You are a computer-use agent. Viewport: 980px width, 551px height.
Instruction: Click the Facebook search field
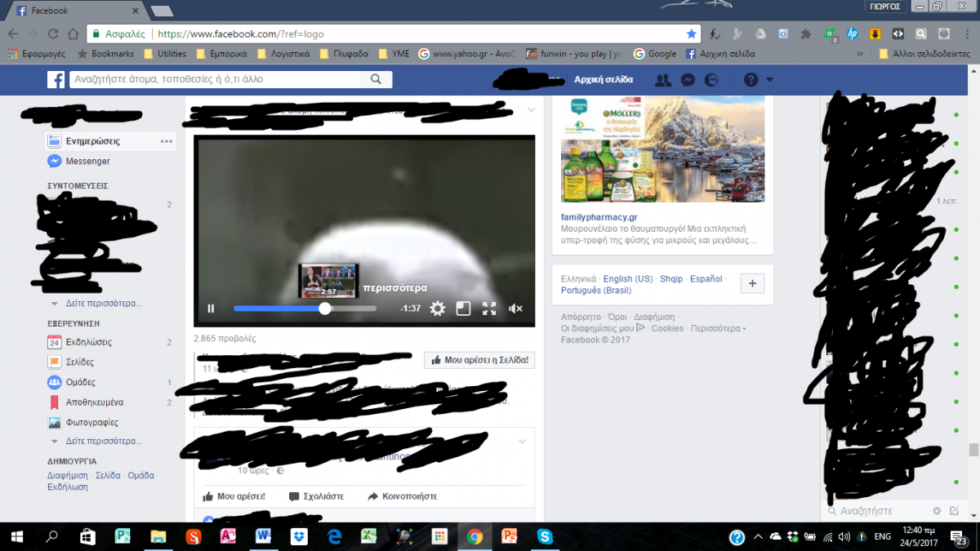215,80
